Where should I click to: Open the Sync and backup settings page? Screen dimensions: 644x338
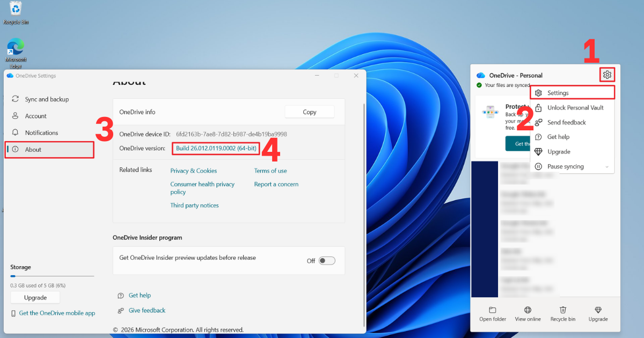(49, 99)
